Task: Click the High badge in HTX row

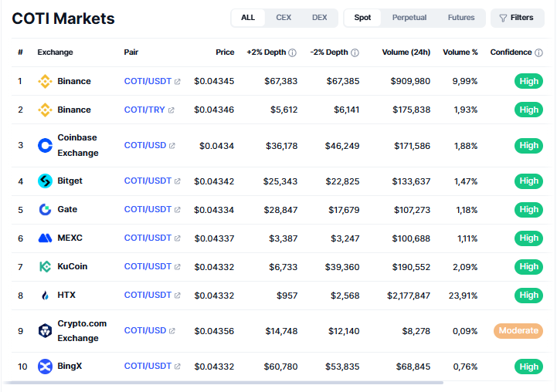Action: (528, 295)
